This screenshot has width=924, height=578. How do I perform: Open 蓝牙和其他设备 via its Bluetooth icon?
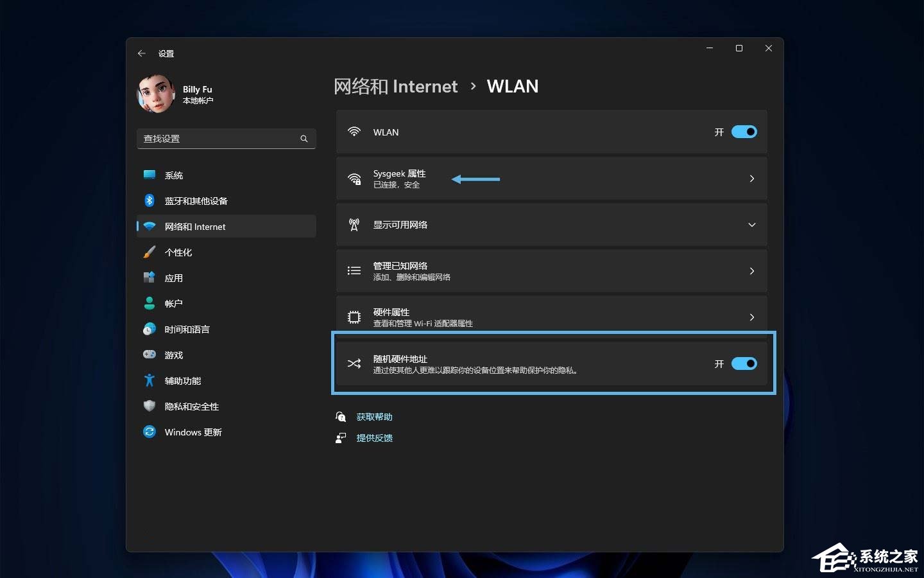[149, 200]
